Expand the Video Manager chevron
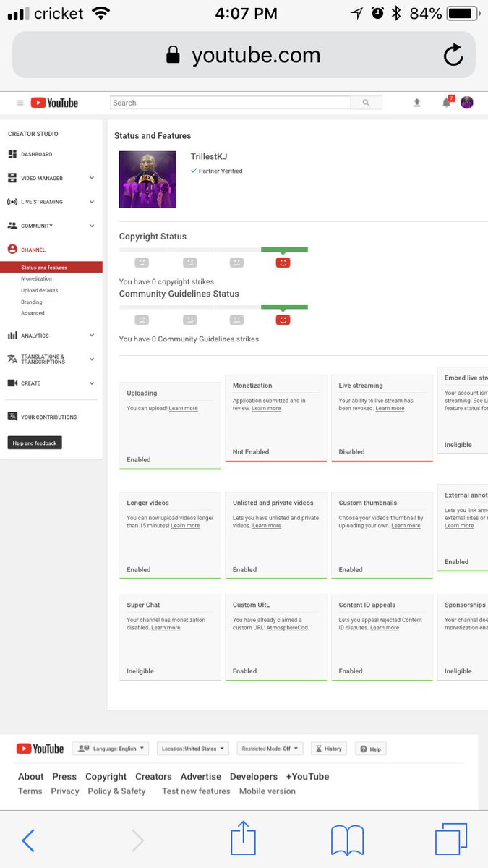Screen dimensions: 488x868 pyautogui.click(x=92, y=178)
